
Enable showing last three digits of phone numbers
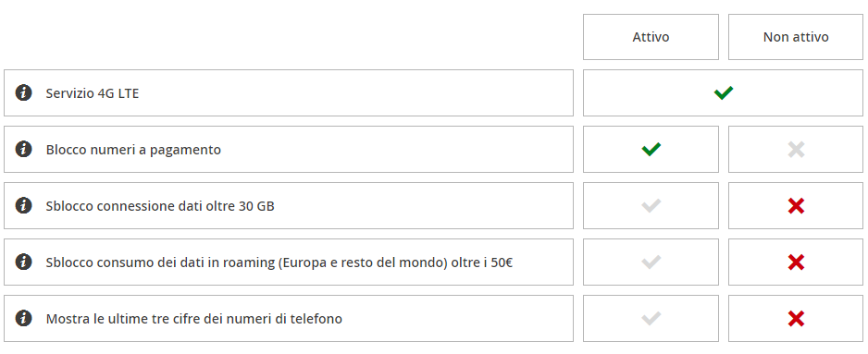click(651, 319)
